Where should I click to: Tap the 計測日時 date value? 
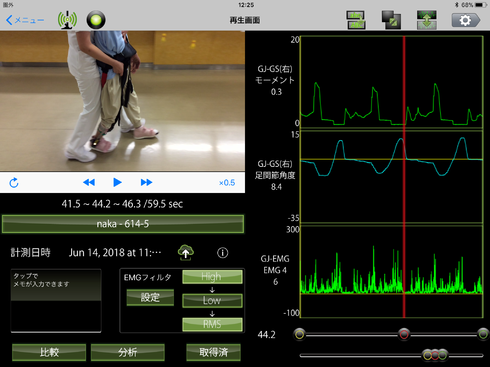click(115, 253)
